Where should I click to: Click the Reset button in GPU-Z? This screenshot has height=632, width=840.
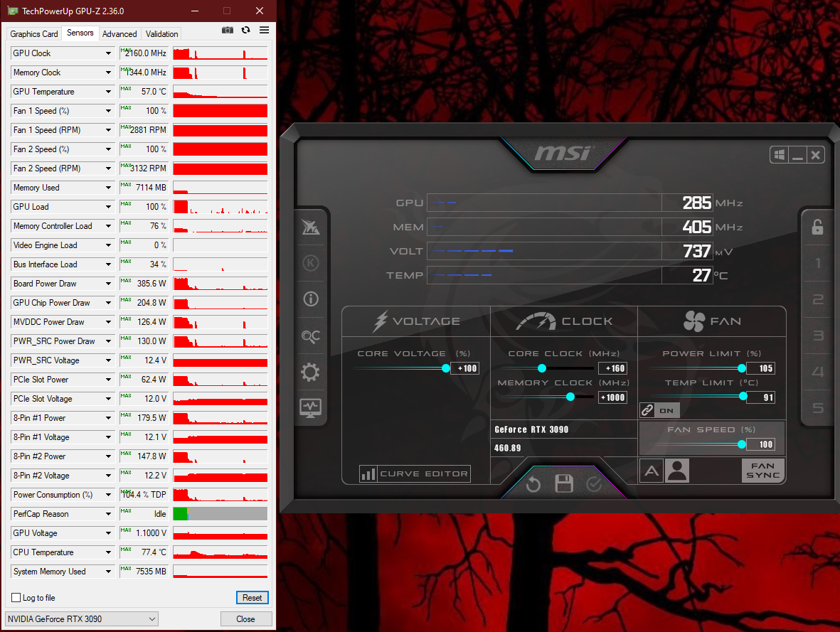pos(252,598)
